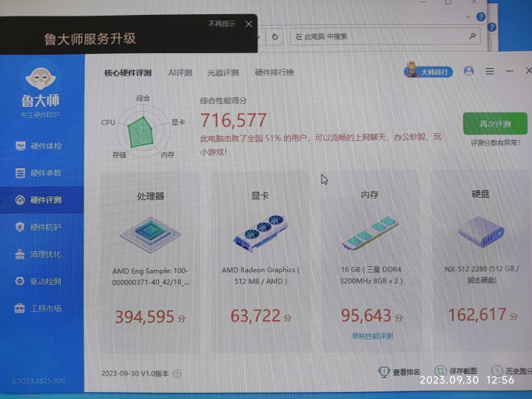Click the Explorer refresh button

pos(275,37)
